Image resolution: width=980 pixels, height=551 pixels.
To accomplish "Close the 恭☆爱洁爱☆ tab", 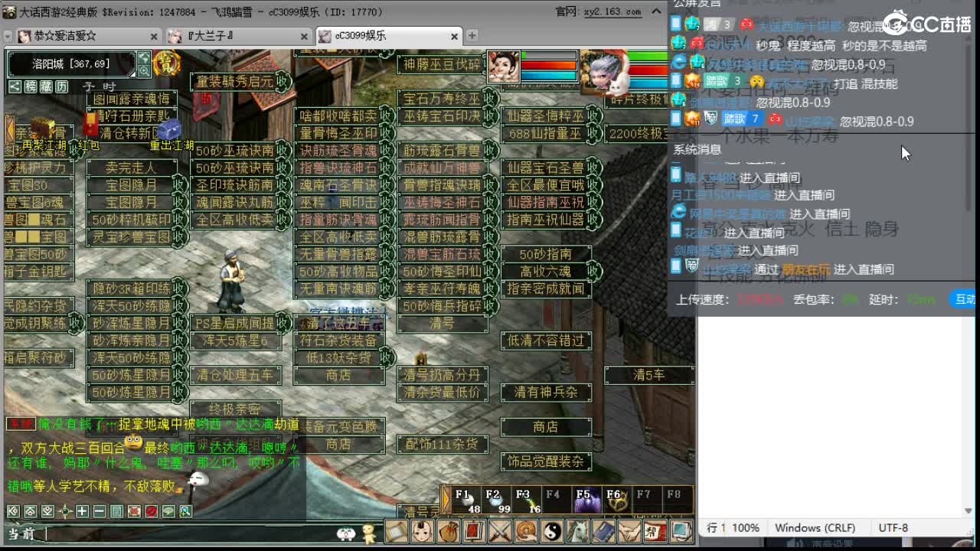I will (154, 36).
